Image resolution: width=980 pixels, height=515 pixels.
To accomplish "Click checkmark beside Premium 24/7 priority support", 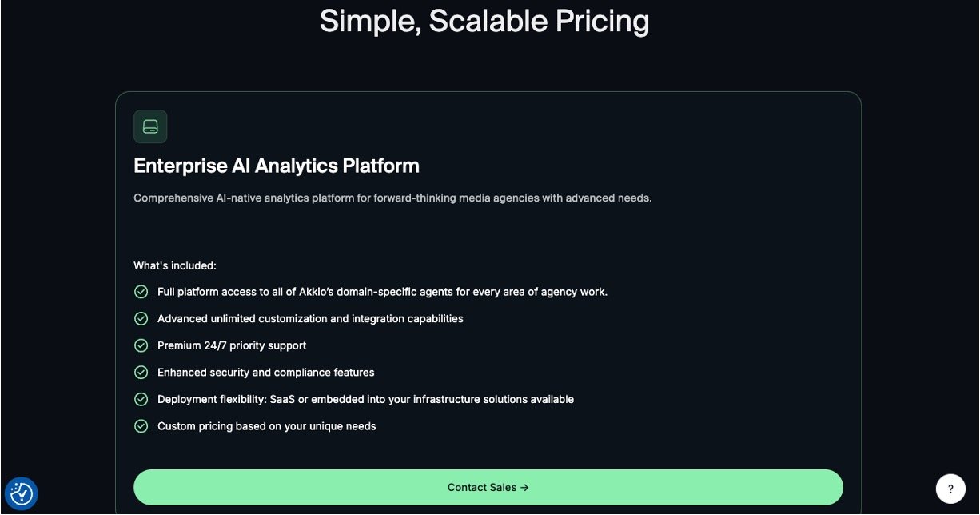I will click(x=141, y=345).
